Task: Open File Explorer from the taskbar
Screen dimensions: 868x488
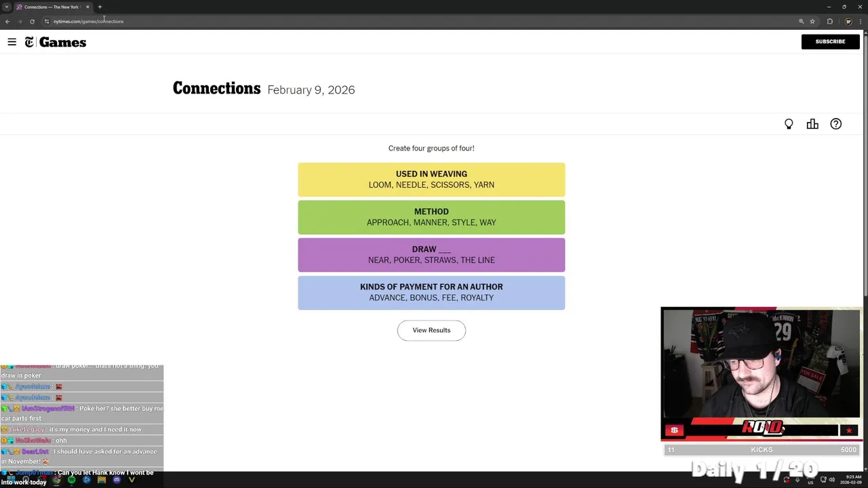Action: (x=102, y=480)
